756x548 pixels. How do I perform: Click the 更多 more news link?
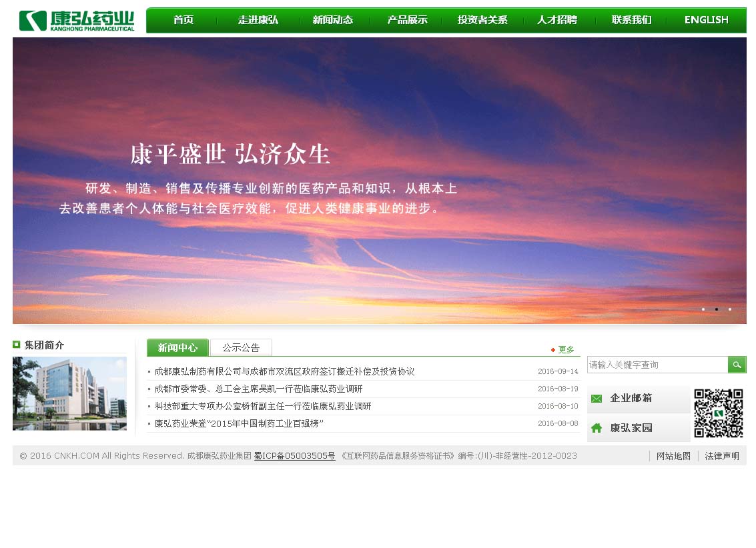[x=565, y=349]
